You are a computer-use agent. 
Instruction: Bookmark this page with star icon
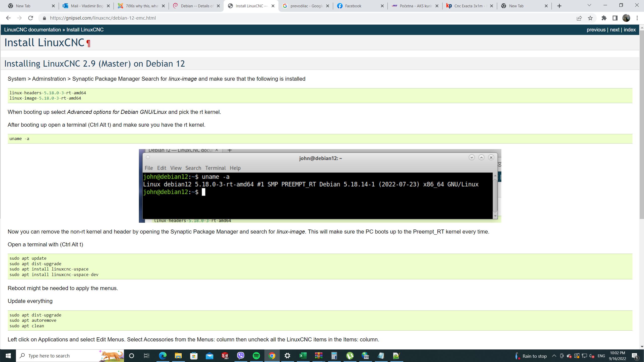[x=590, y=18]
